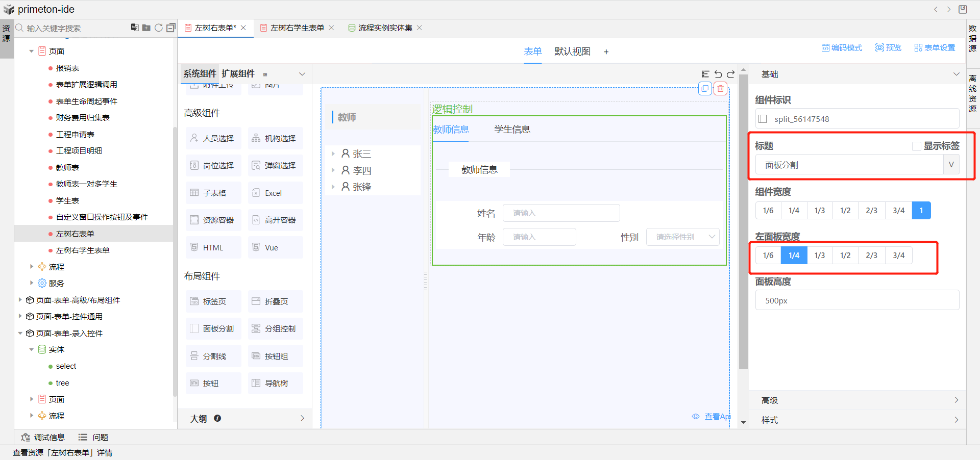Open the outline tree icon above the canvas

pyautogui.click(x=705, y=74)
